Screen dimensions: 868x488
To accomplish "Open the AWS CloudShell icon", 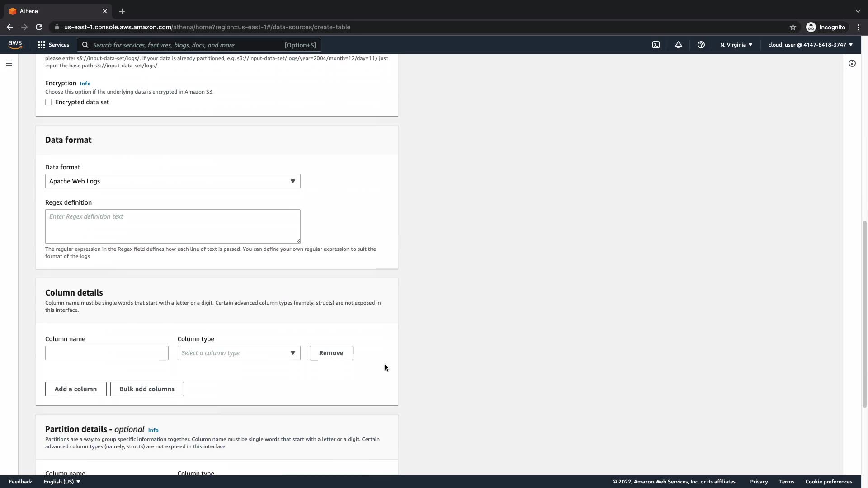I will [x=656, y=45].
